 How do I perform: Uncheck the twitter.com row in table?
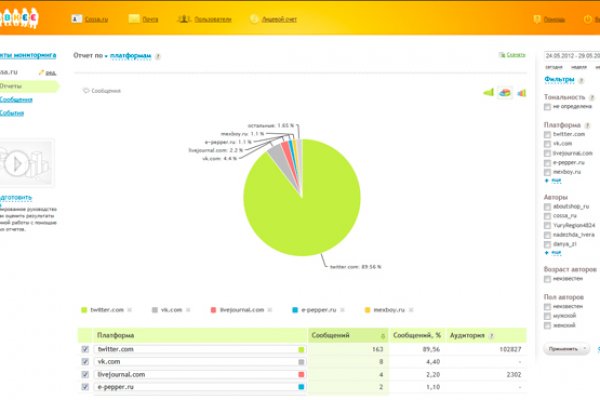84,349
